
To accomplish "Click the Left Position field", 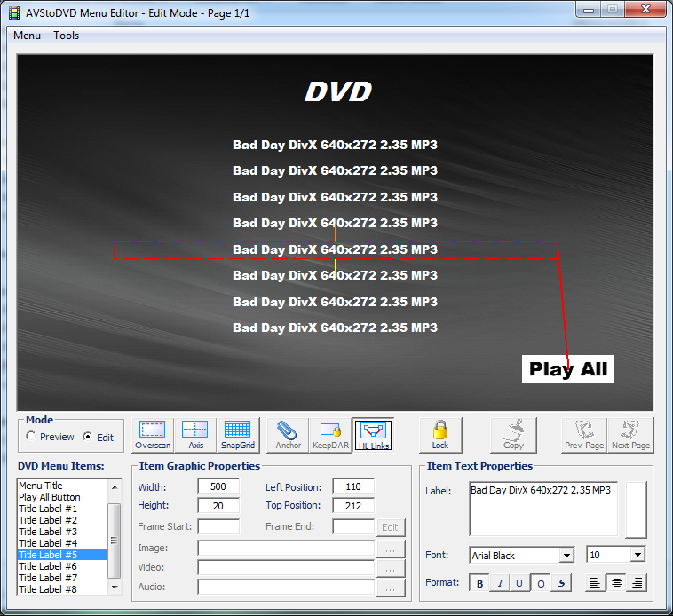I will click(353, 486).
